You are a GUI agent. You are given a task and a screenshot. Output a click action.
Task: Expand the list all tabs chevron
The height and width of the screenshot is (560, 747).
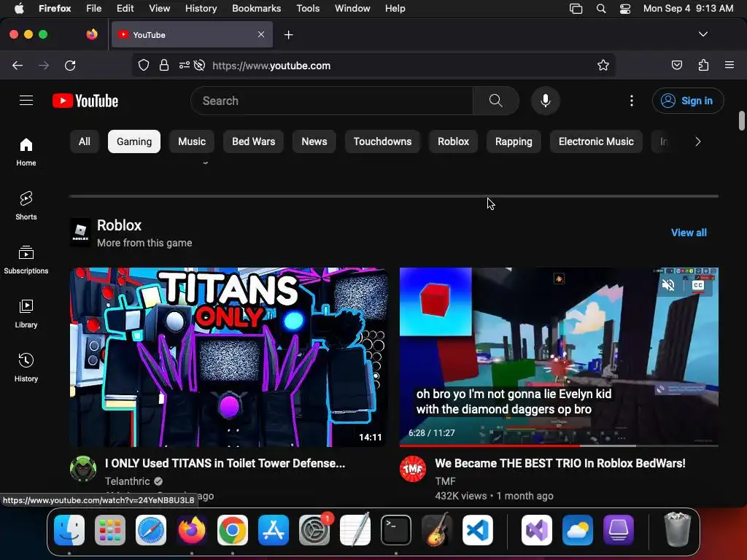703,34
